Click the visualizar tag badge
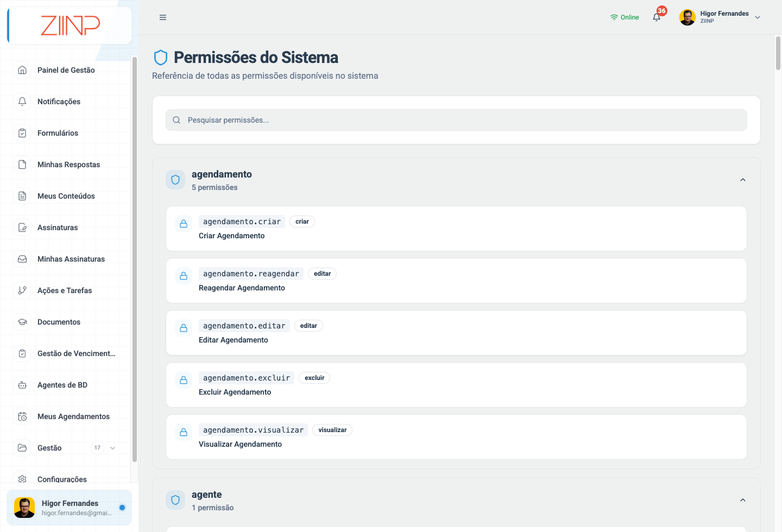Viewport: 782px width, 532px height. coord(332,430)
